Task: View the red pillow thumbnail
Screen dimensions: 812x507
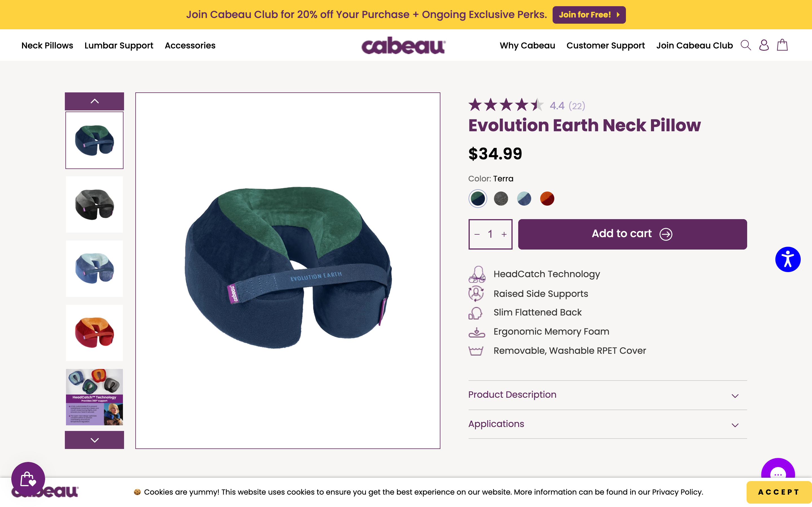Action: pos(94,333)
